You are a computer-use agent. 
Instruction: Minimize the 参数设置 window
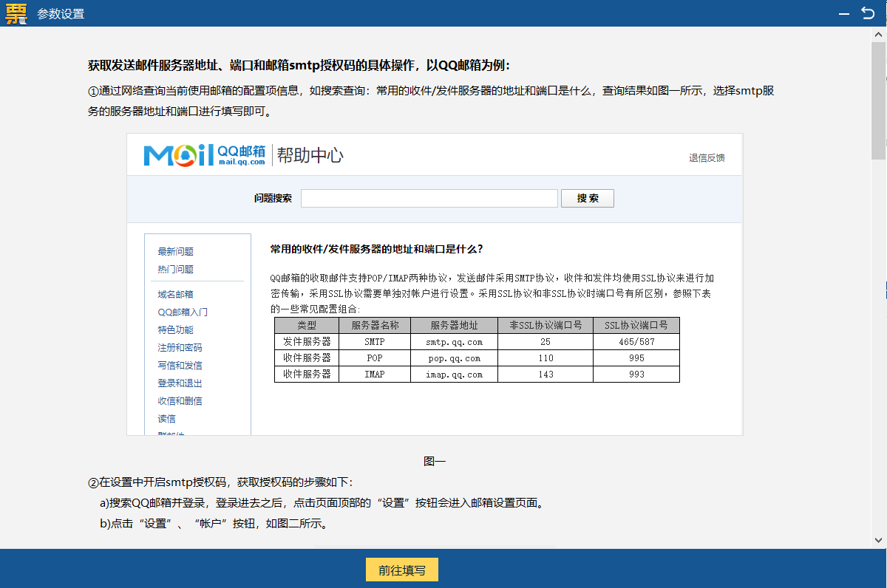844,13
